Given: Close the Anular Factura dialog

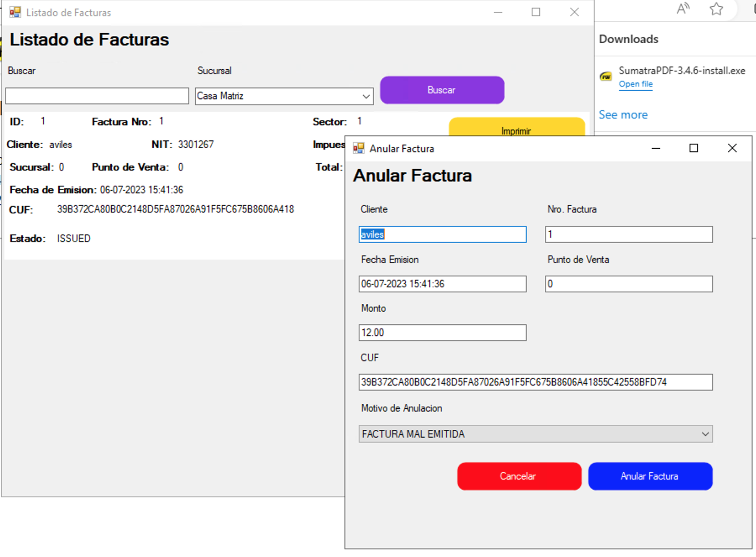Looking at the screenshot, I should [x=732, y=148].
